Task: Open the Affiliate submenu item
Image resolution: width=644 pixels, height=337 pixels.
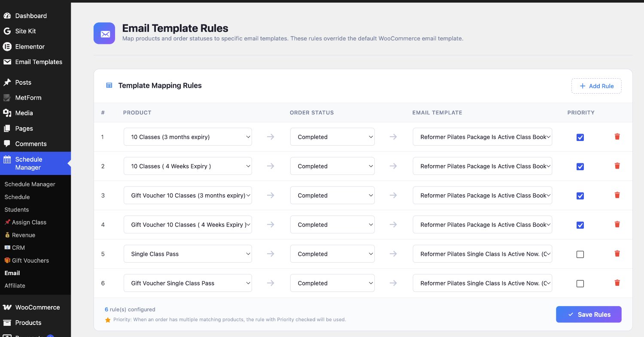Action: 15,285
